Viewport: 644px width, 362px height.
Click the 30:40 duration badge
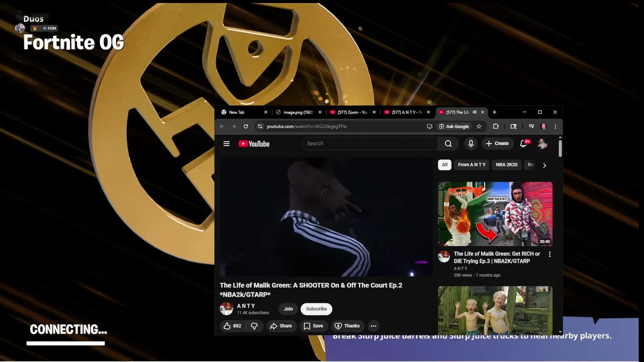pos(544,241)
